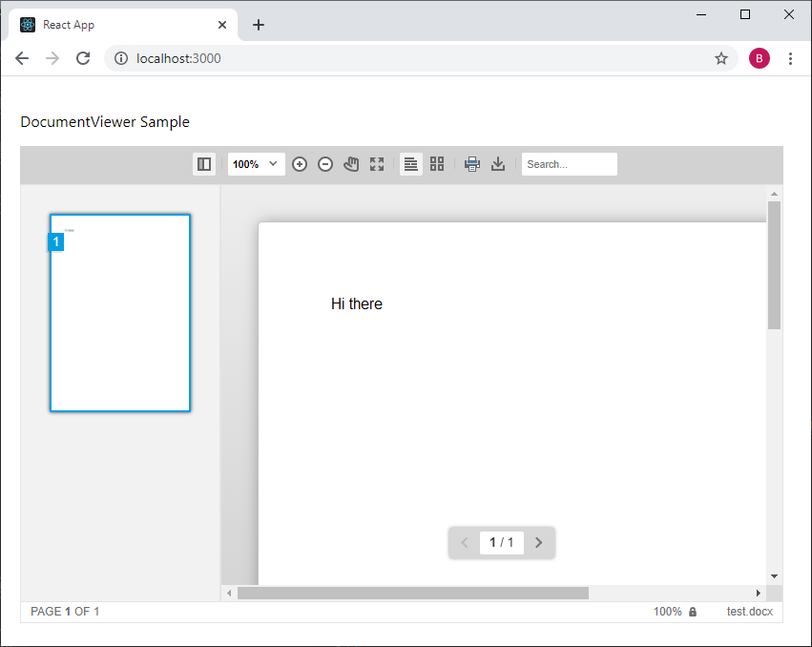Zoom in with the plus icon

(300, 164)
